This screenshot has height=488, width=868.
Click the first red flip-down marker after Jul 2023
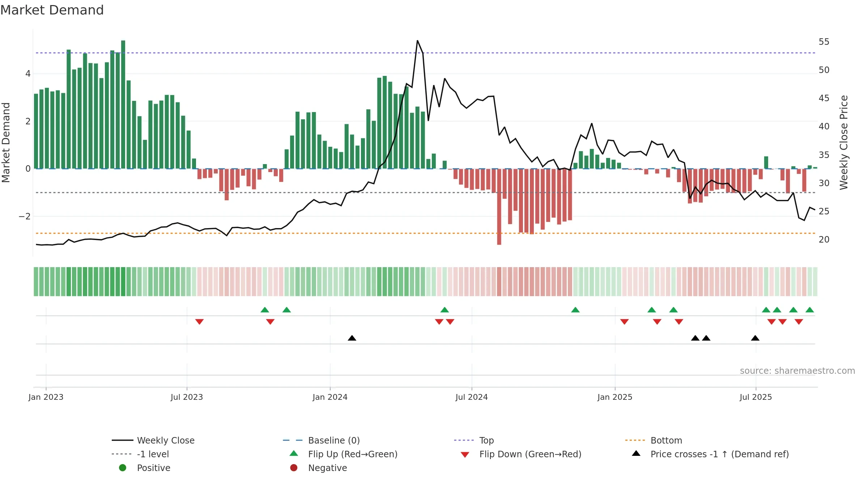pyautogui.click(x=199, y=322)
